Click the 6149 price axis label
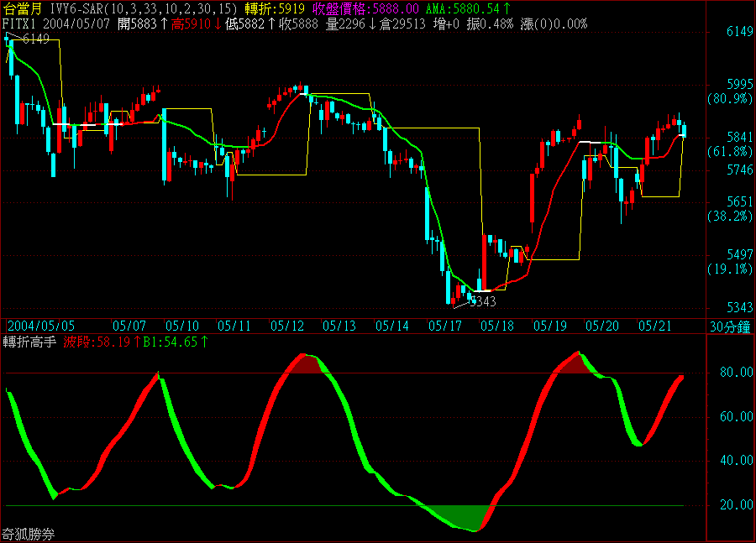The image size is (756, 543). point(739,32)
